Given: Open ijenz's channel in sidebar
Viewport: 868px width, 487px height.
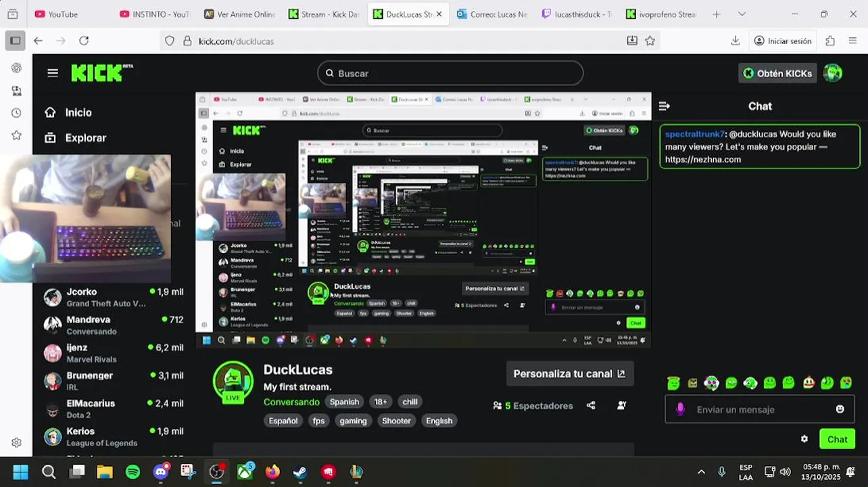Looking at the screenshot, I should [114, 353].
